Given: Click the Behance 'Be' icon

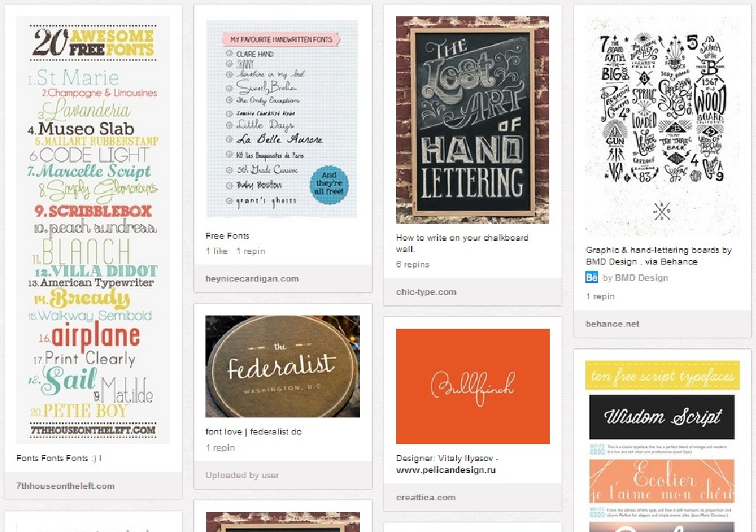Looking at the screenshot, I should (x=592, y=277).
